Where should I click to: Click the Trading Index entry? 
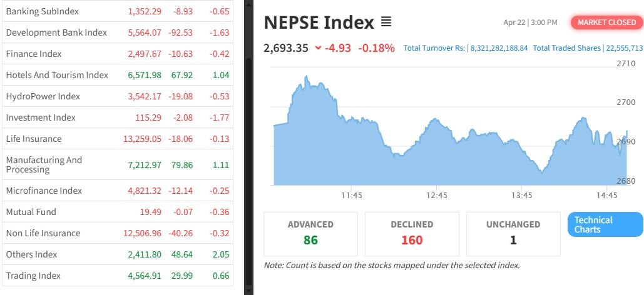[x=33, y=276]
